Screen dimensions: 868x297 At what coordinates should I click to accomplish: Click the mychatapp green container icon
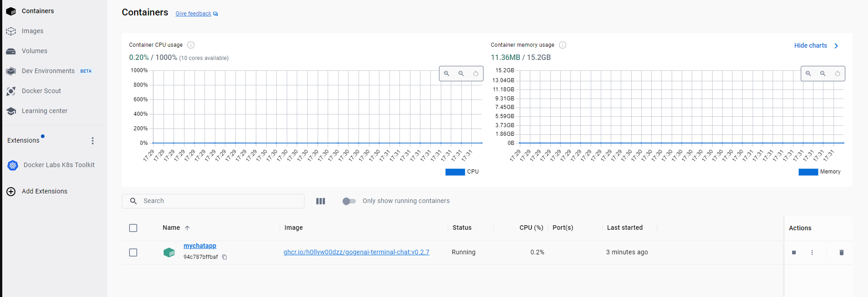click(x=169, y=252)
